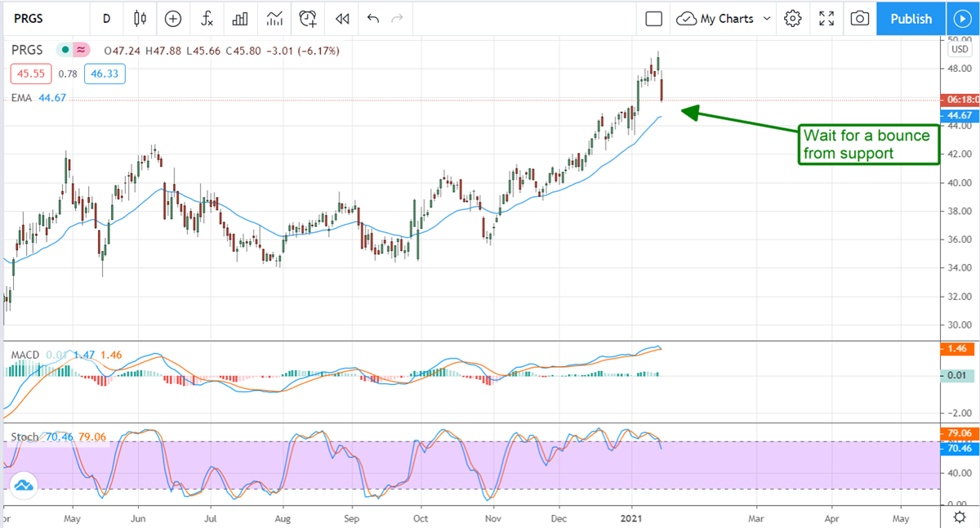
Task: Take a chart snapshot with the camera icon
Action: point(859,18)
